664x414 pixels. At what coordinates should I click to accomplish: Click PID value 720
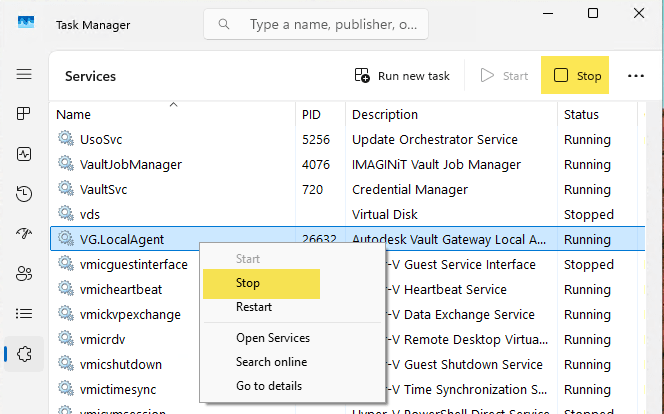[312, 190]
